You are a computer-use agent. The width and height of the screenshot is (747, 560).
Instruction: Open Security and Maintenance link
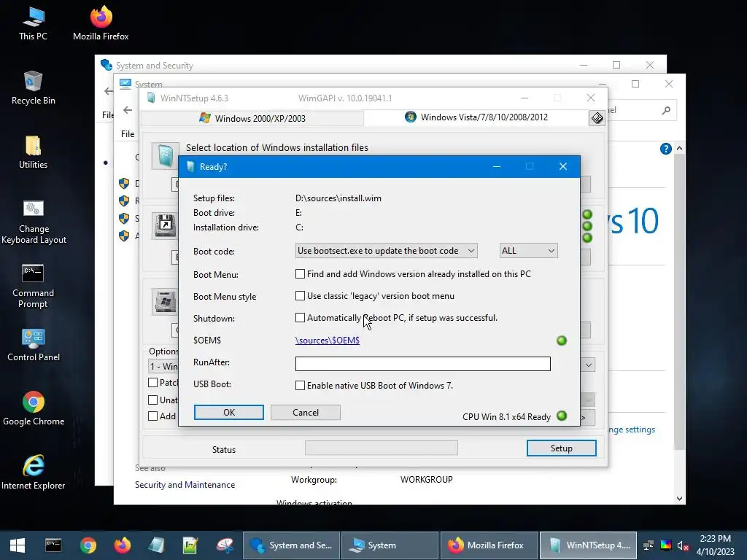[185, 485]
